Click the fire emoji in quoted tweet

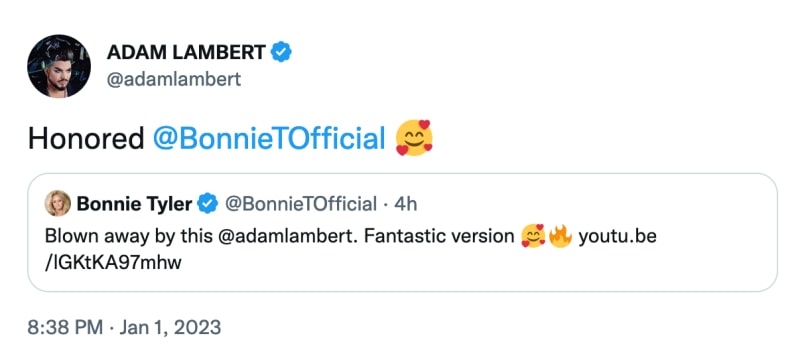tap(560, 236)
